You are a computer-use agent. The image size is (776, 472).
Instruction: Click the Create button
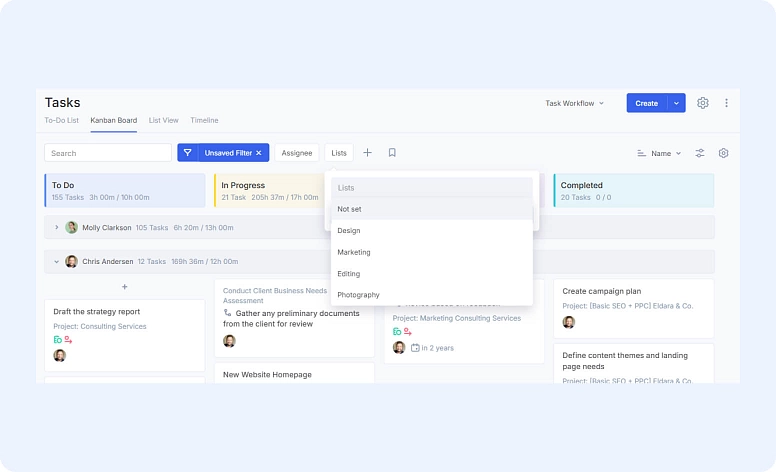(x=646, y=103)
